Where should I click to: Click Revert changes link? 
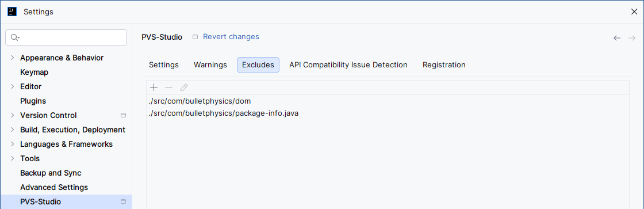(x=231, y=37)
